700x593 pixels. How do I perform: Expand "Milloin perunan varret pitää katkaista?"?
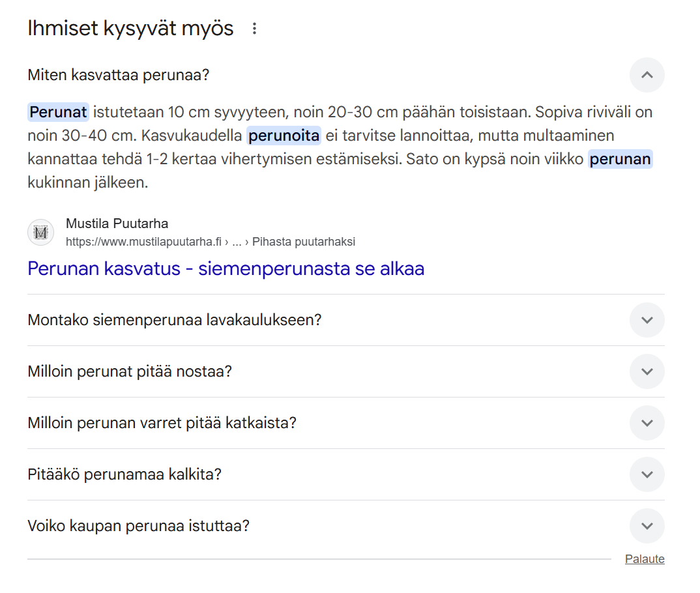(647, 423)
